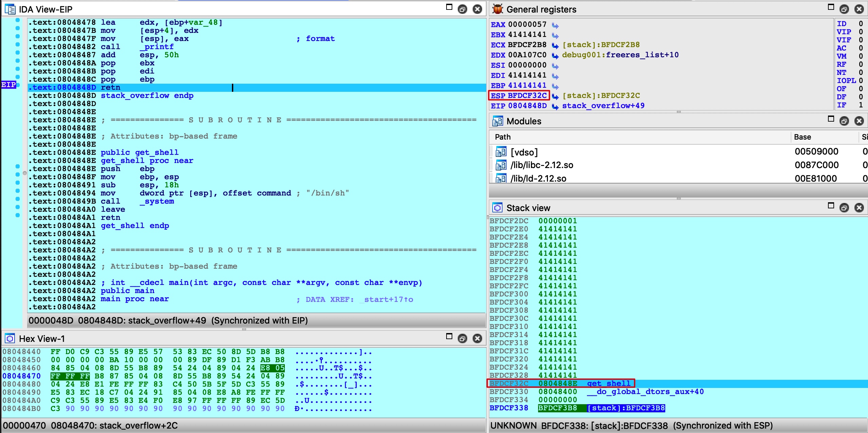This screenshot has height=433, width=868.
Task: Click the stack_overflow+49 EIP reference
Action: coord(603,106)
